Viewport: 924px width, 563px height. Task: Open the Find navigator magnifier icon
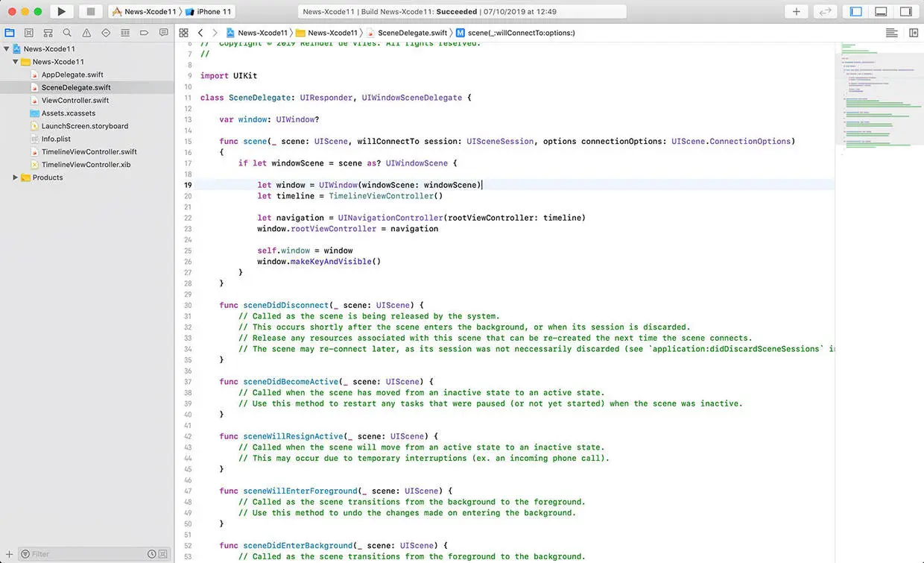[x=67, y=33]
